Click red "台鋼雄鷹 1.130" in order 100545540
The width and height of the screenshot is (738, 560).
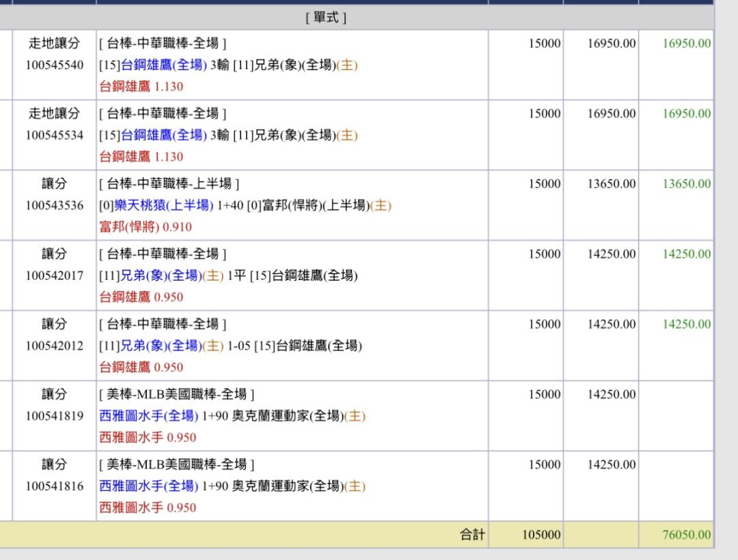point(141,87)
